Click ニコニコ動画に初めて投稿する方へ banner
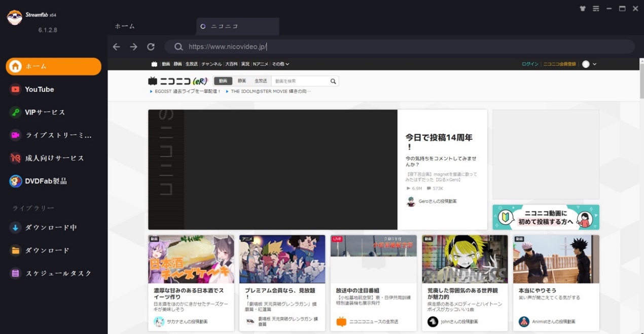 coord(546,217)
